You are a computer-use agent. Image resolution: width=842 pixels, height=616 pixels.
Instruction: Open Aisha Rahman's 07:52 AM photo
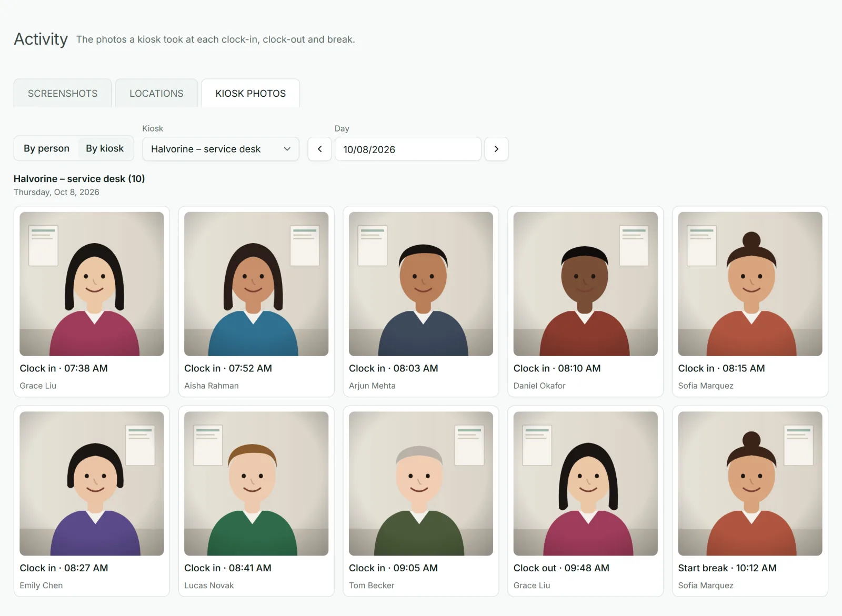click(x=256, y=284)
